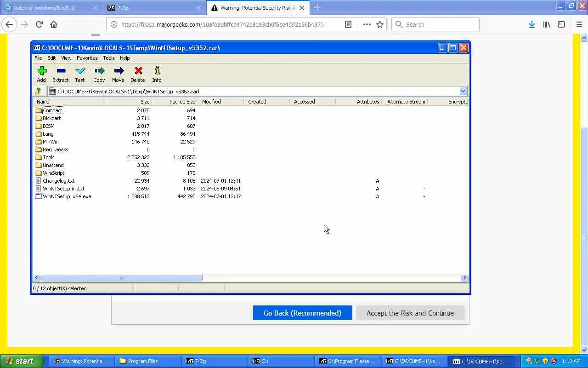Select the Diskpart folder

[x=48, y=118]
